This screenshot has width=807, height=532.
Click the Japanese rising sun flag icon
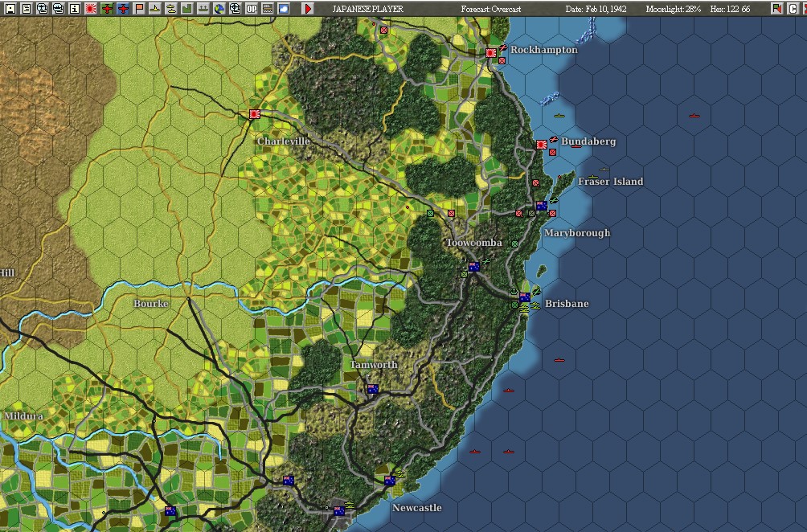[x=91, y=8]
